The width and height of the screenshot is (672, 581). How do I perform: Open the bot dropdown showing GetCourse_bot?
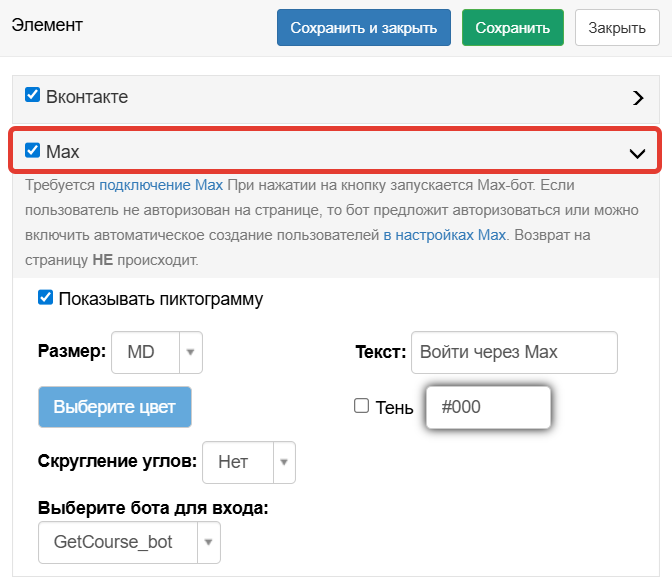tap(129, 542)
